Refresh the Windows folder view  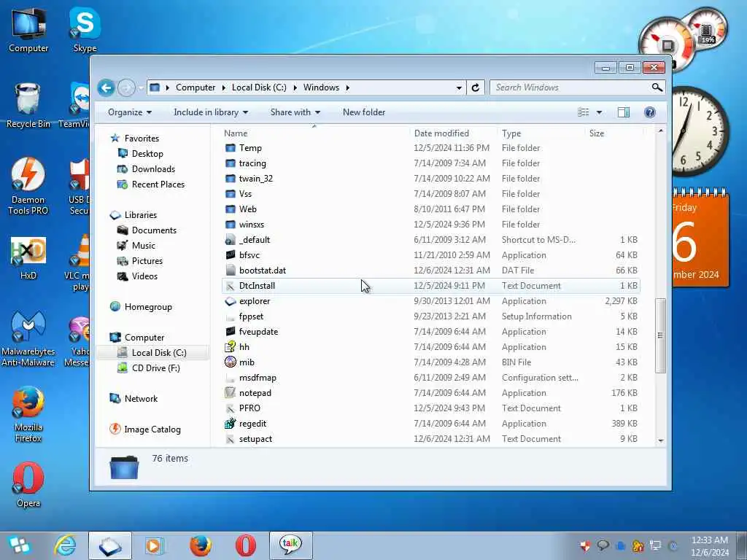[x=475, y=87]
